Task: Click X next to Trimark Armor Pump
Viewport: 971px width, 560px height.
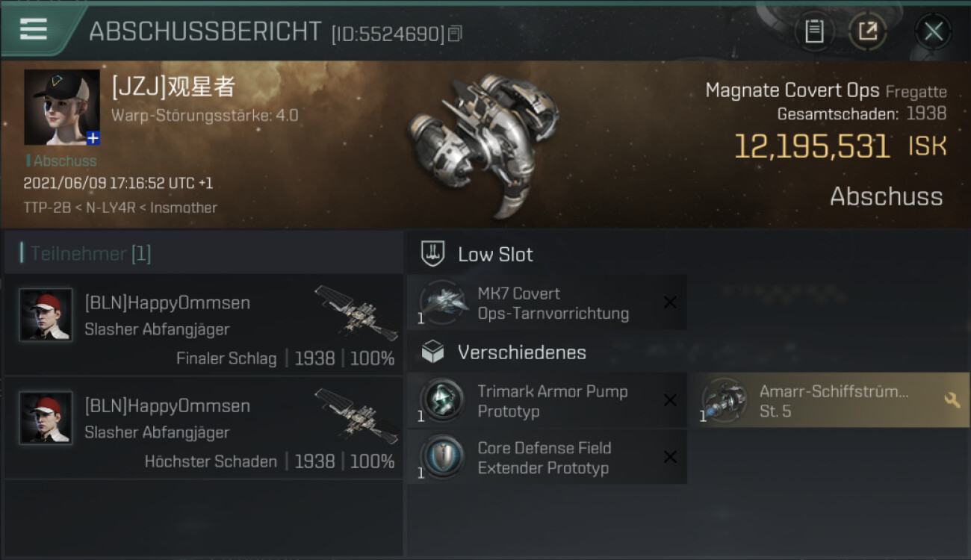Action: (x=670, y=400)
